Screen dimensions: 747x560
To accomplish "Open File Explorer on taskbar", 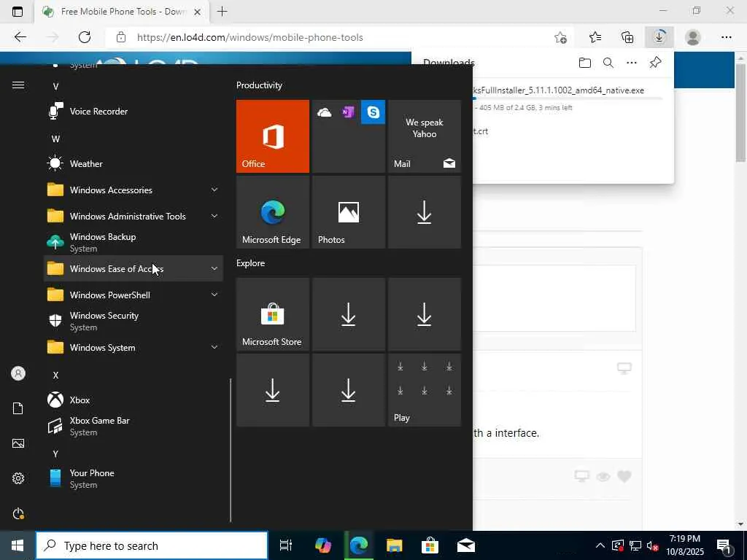I will pos(395,545).
